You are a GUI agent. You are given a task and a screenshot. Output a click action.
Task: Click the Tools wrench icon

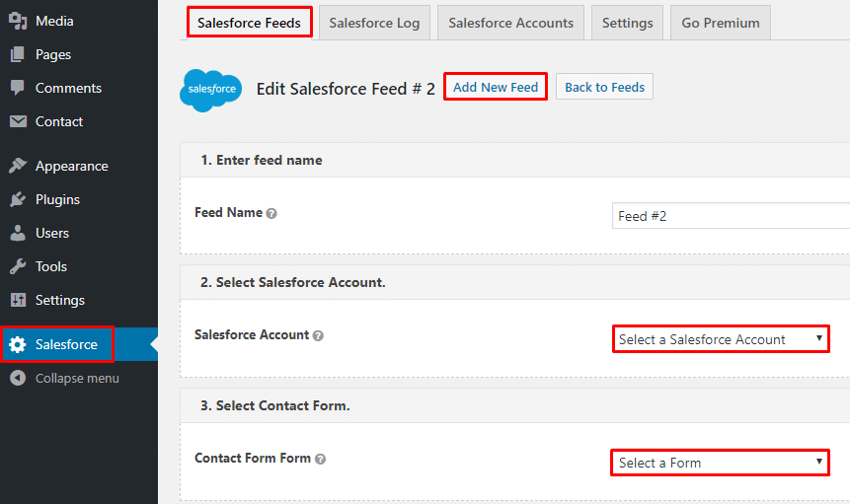pyautogui.click(x=18, y=266)
